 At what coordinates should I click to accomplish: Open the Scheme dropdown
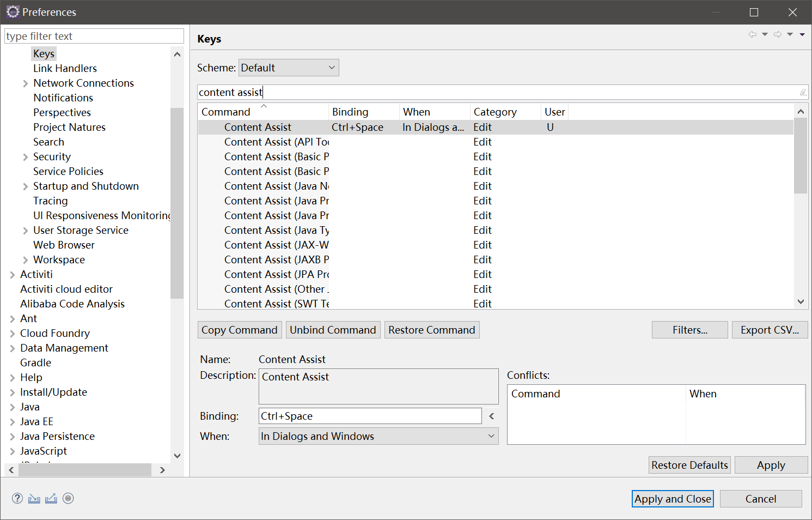click(289, 68)
